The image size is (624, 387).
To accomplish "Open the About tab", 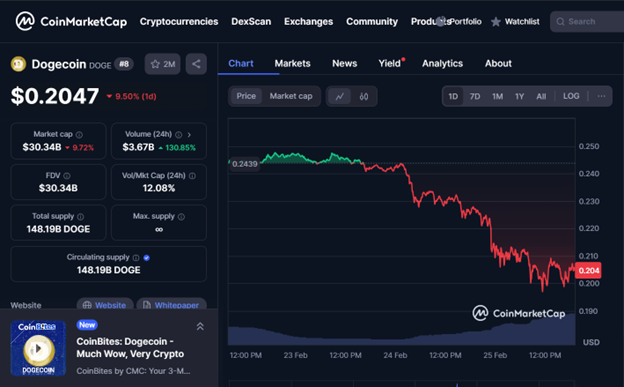I will tap(498, 63).
